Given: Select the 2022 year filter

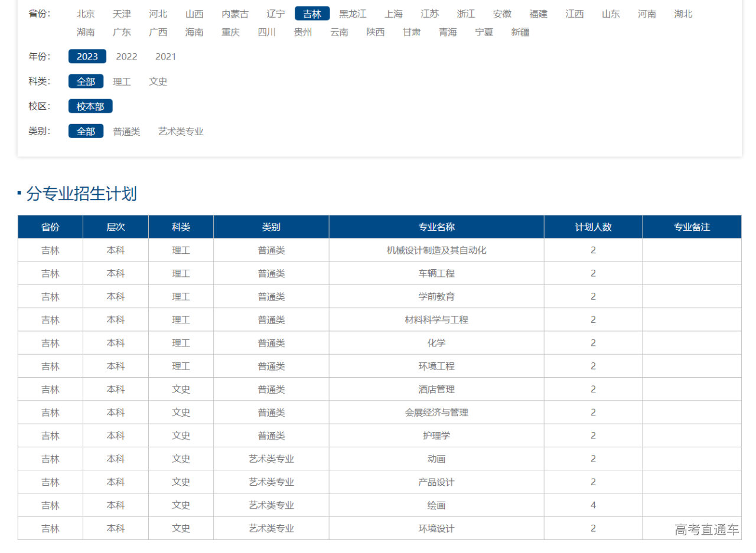Looking at the screenshot, I should pyautogui.click(x=126, y=57).
